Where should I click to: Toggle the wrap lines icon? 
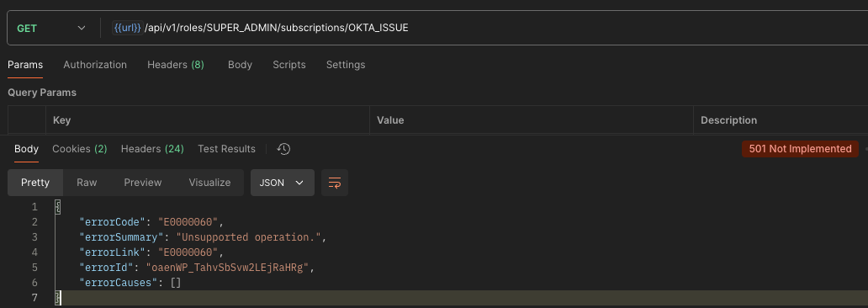tap(335, 183)
